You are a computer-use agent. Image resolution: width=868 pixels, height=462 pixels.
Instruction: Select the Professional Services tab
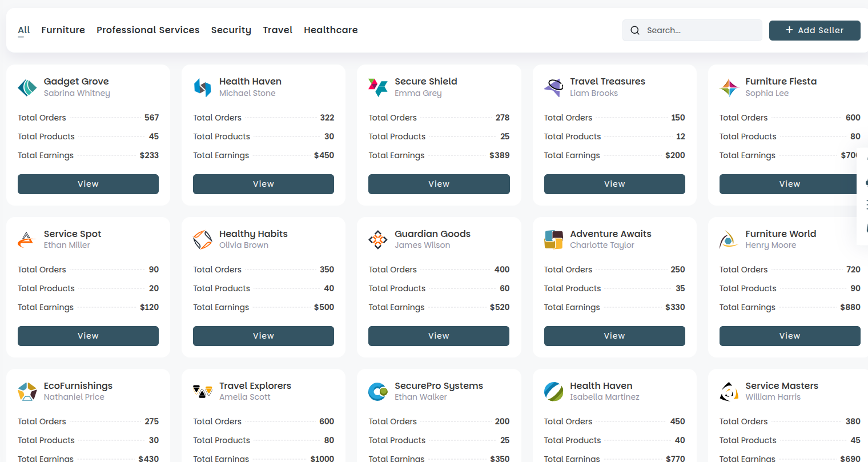148,30
